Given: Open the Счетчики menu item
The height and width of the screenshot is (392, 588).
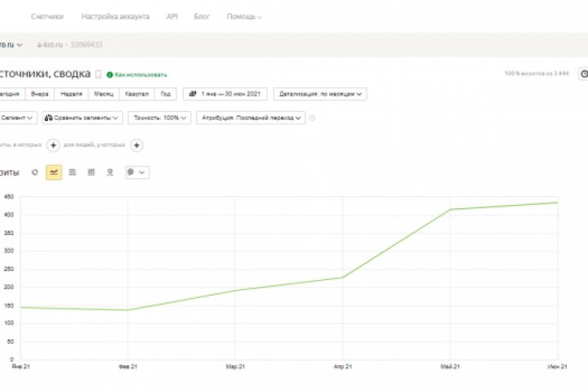Looking at the screenshot, I should coord(47,16).
